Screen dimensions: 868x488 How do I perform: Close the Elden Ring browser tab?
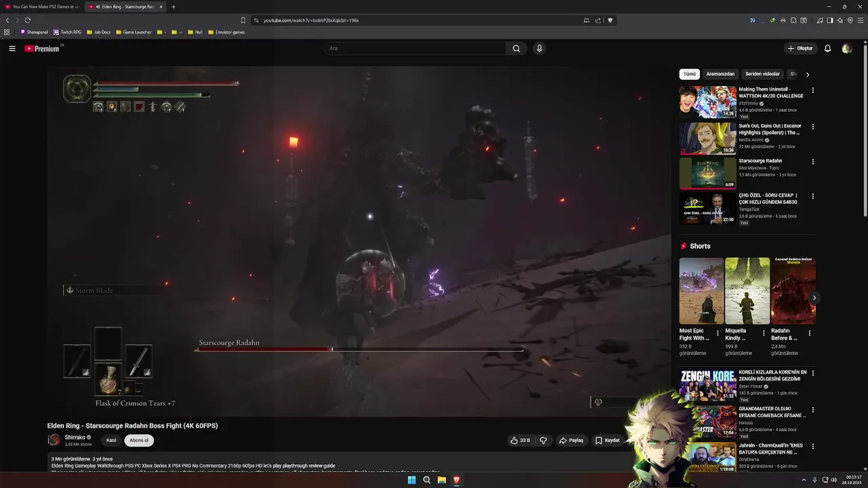click(x=161, y=7)
